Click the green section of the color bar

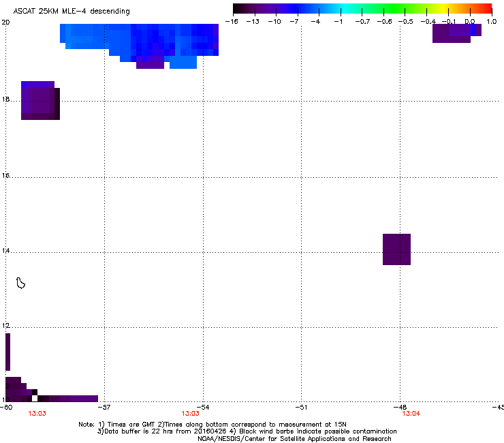click(x=394, y=9)
